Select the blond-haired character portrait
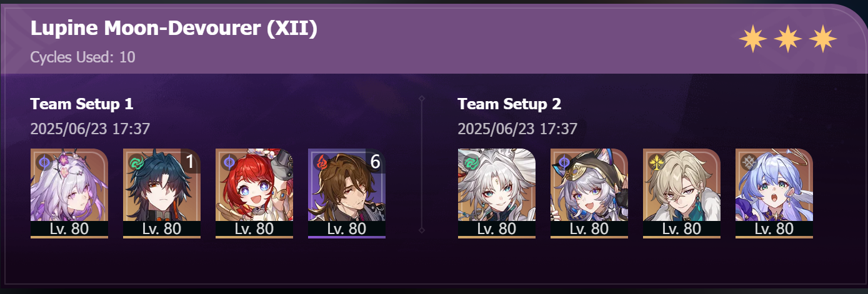The height and width of the screenshot is (294, 868). (682, 193)
